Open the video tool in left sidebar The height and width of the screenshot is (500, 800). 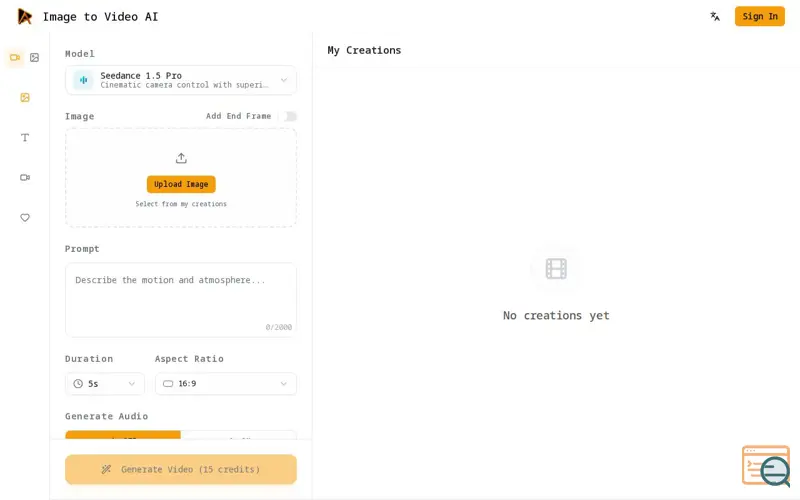click(x=24, y=178)
